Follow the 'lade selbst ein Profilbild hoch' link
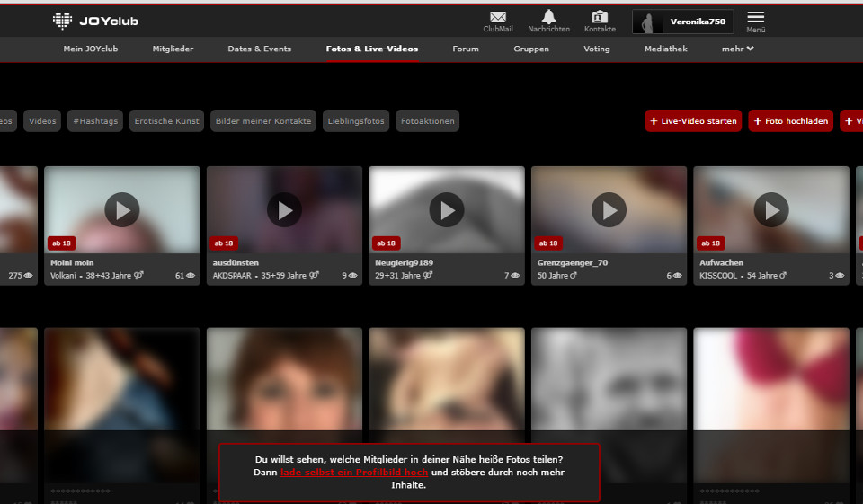 pyautogui.click(x=353, y=472)
